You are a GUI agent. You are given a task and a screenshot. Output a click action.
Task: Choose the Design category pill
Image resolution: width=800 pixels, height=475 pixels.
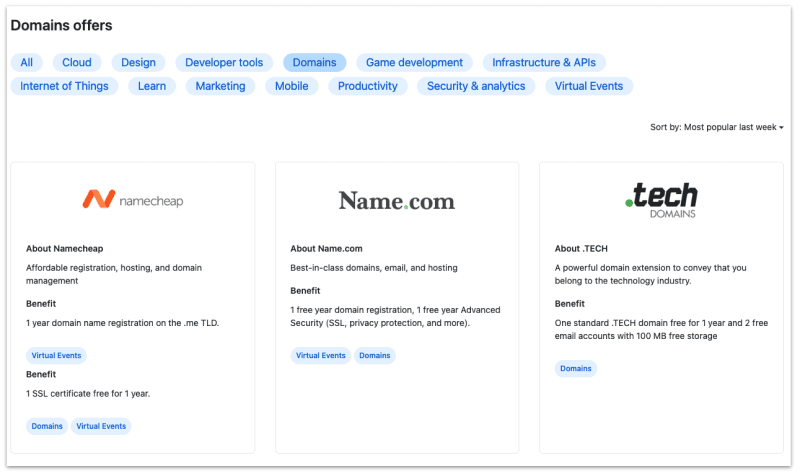pyautogui.click(x=138, y=63)
